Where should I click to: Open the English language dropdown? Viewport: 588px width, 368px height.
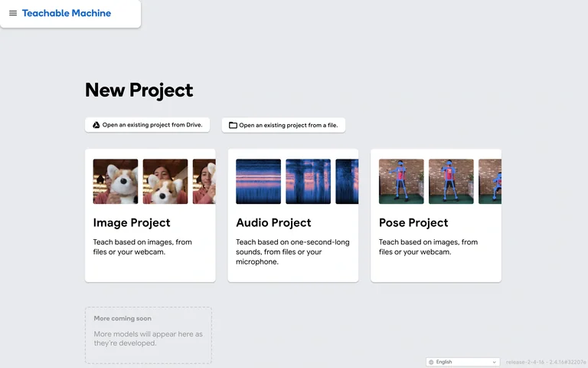(x=462, y=362)
